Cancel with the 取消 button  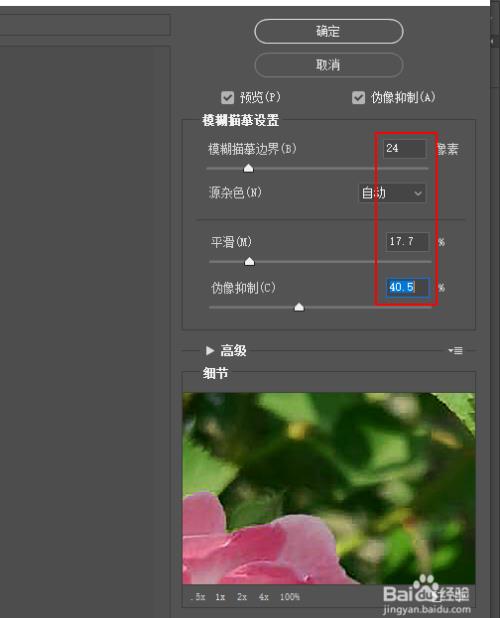[x=329, y=65]
